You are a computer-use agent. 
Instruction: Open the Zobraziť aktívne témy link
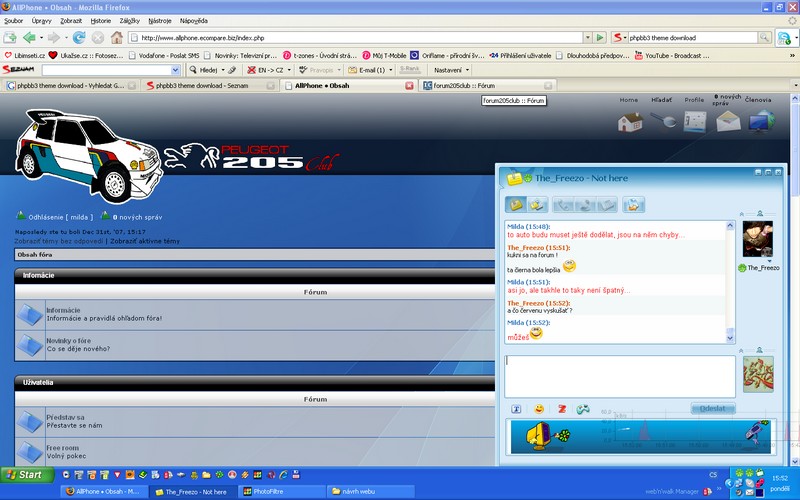(146, 241)
